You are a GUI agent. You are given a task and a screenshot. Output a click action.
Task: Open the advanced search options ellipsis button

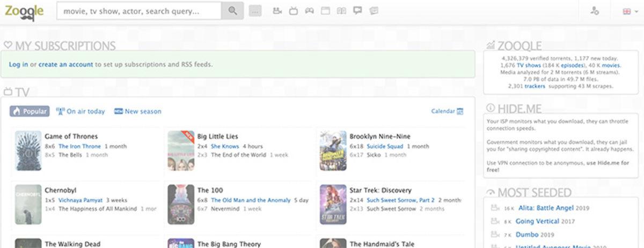click(255, 11)
